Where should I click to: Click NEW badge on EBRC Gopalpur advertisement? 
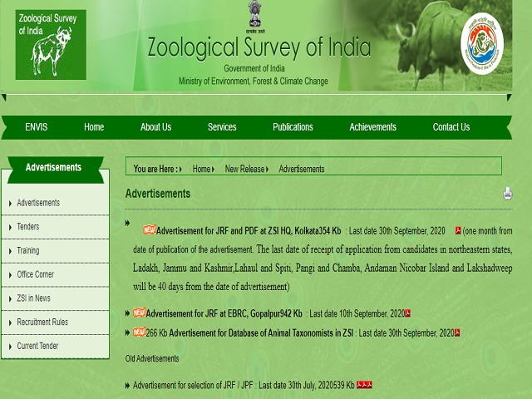139,313
